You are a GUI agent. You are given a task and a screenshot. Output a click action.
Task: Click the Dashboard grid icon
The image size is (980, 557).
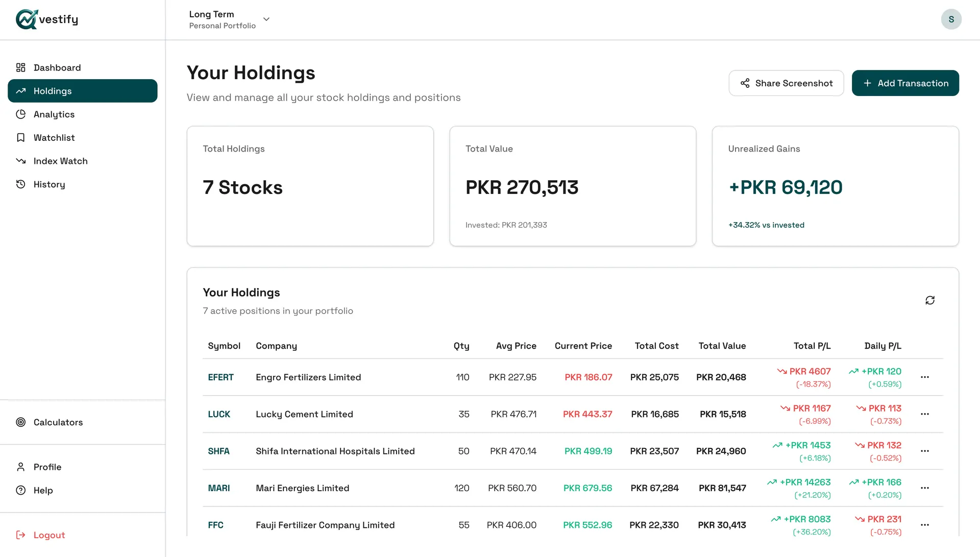pos(21,67)
